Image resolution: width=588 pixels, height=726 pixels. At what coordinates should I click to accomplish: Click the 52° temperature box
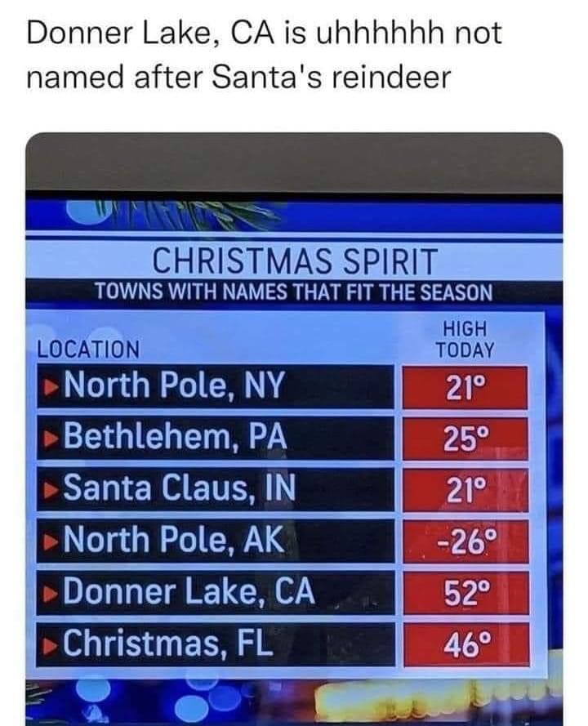pyautogui.click(x=465, y=593)
